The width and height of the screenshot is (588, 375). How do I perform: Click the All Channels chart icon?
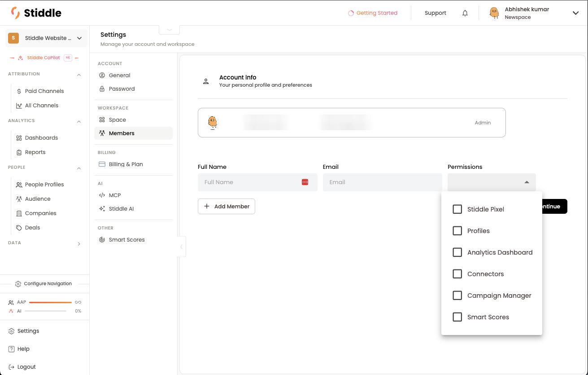coord(19,106)
